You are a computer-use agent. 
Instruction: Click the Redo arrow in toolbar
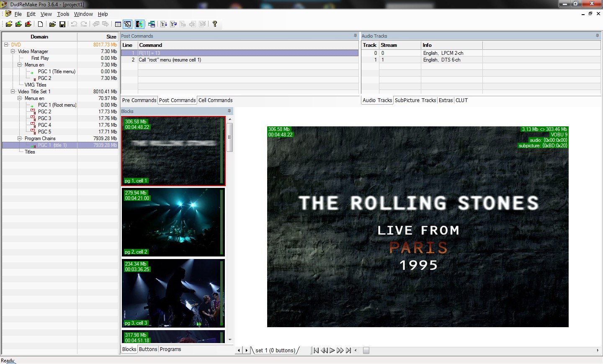[x=84, y=24]
